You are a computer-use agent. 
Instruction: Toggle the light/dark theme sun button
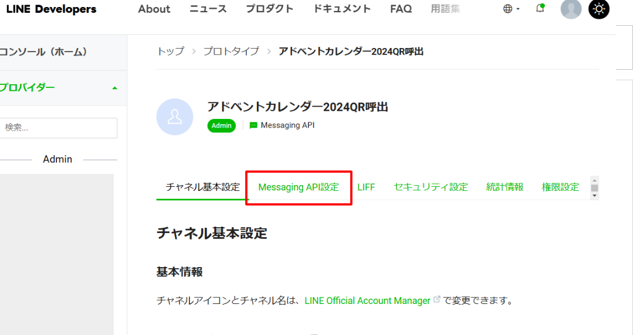pyautogui.click(x=599, y=9)
